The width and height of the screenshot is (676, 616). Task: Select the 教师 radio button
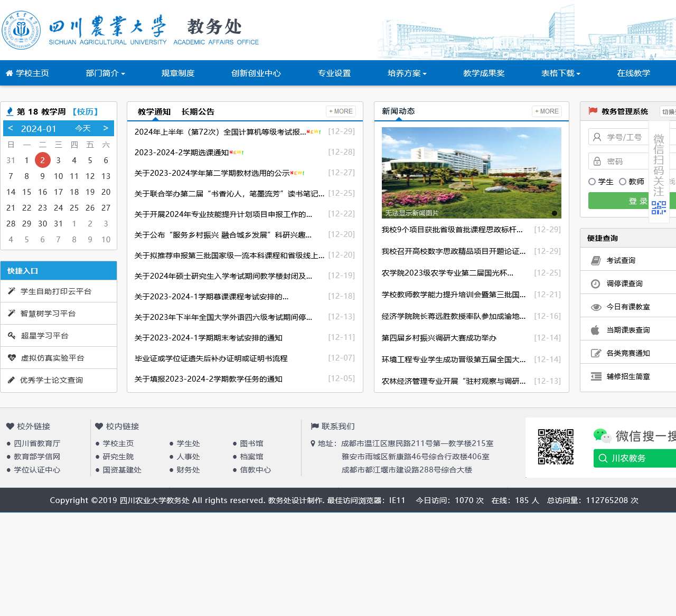coord(623,182)
